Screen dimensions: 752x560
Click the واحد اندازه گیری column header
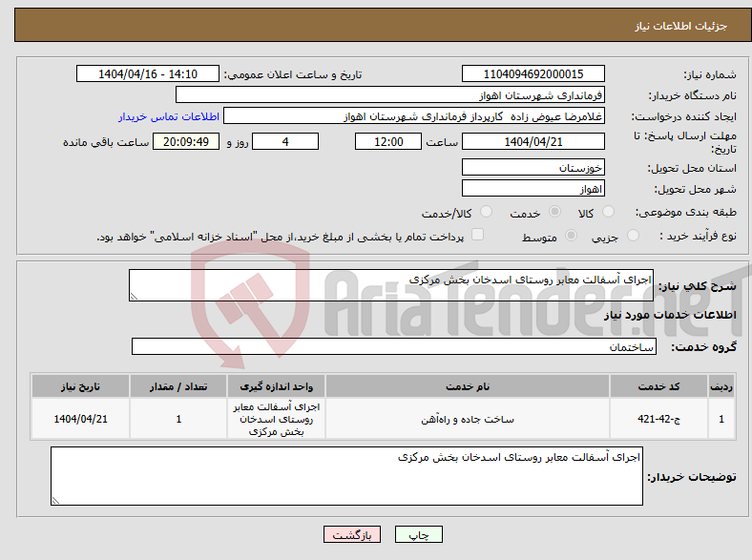276,386
